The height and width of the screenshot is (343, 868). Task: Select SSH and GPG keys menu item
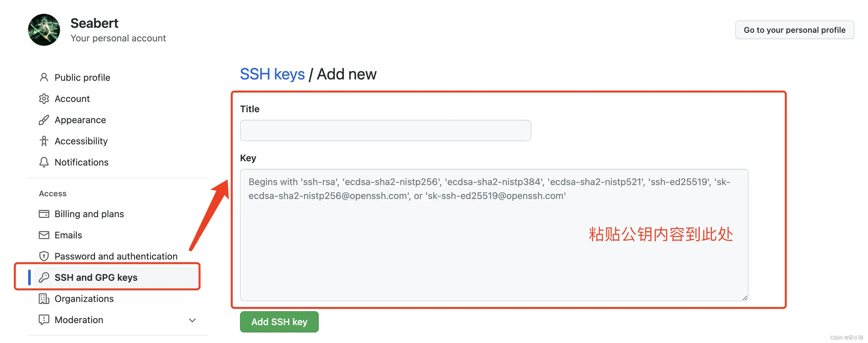pos(96,278)
